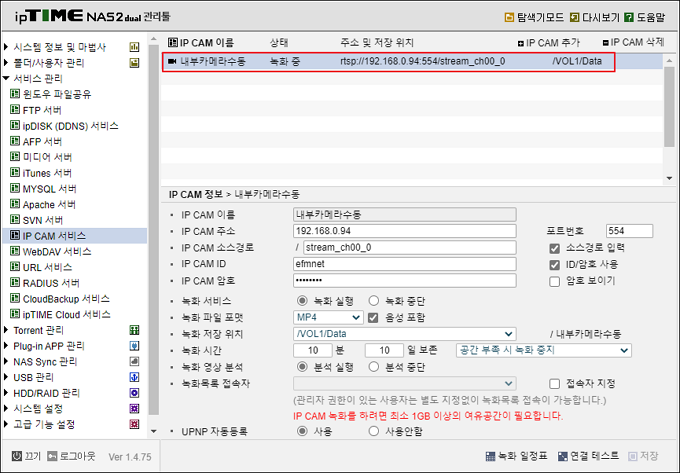680x473 pixels.
Task: Select the 분석 중단 radio button
Action: point(374,367)
